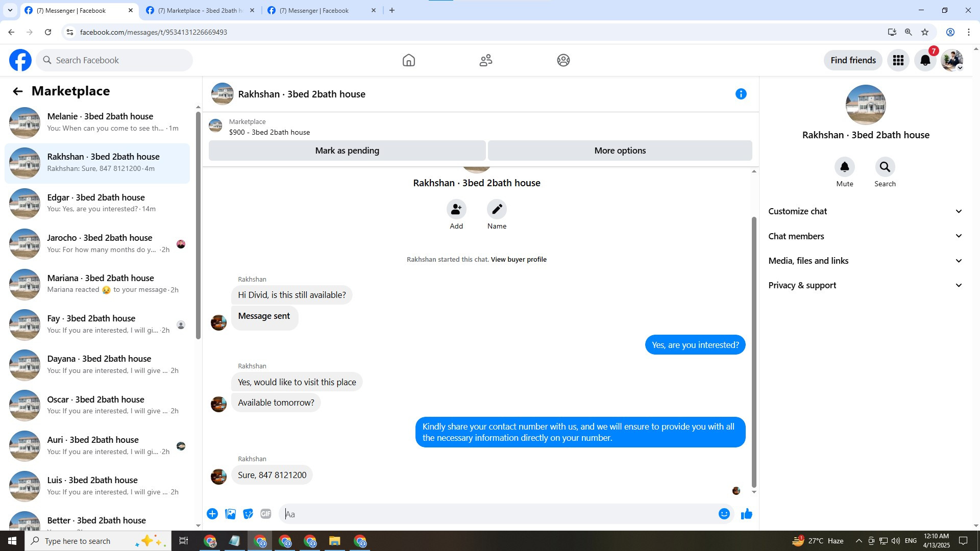Go to the Home feed icon
Screen dimensions: 980x551
tap(409, 60)
